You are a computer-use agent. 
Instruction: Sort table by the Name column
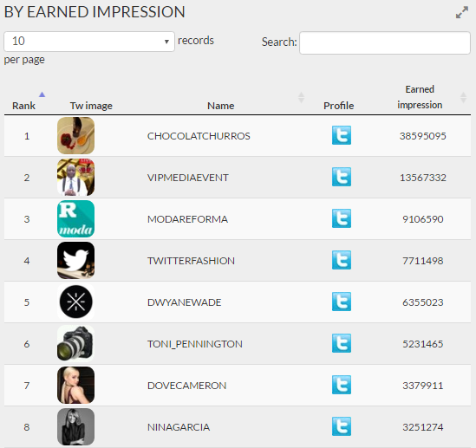coord(221,106)
